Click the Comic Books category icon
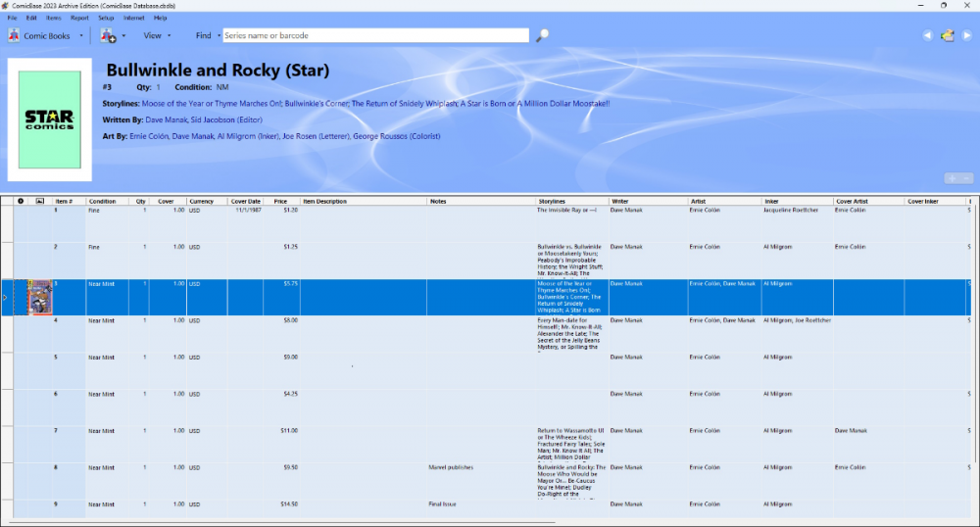980x527 pixels. point(14,35)
